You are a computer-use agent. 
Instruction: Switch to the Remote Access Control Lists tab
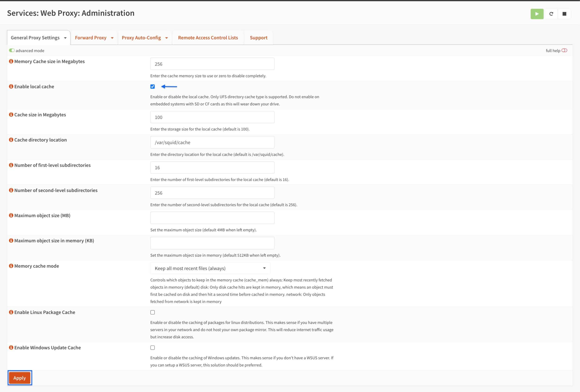click(208, 37)
